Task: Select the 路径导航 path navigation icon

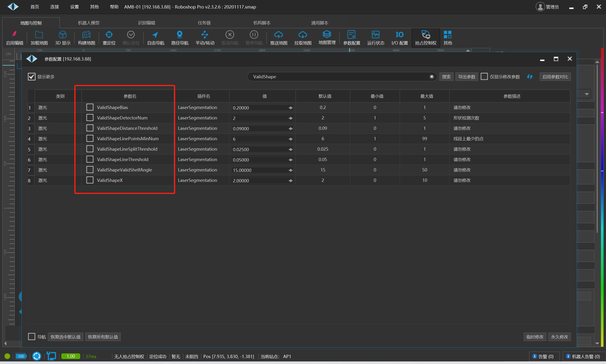Action: point(180,35)
